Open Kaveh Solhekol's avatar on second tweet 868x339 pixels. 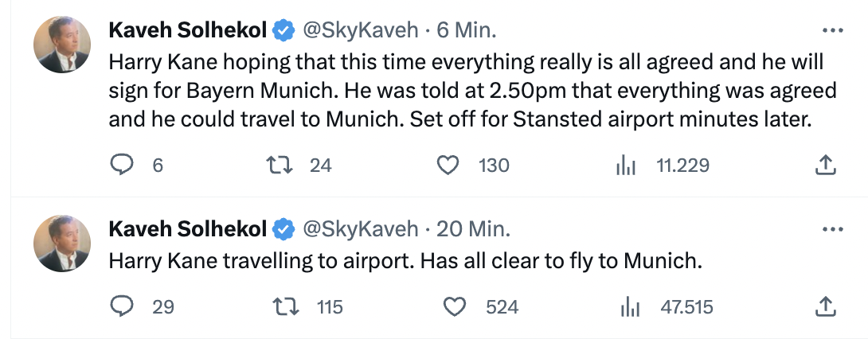(61, 243)
